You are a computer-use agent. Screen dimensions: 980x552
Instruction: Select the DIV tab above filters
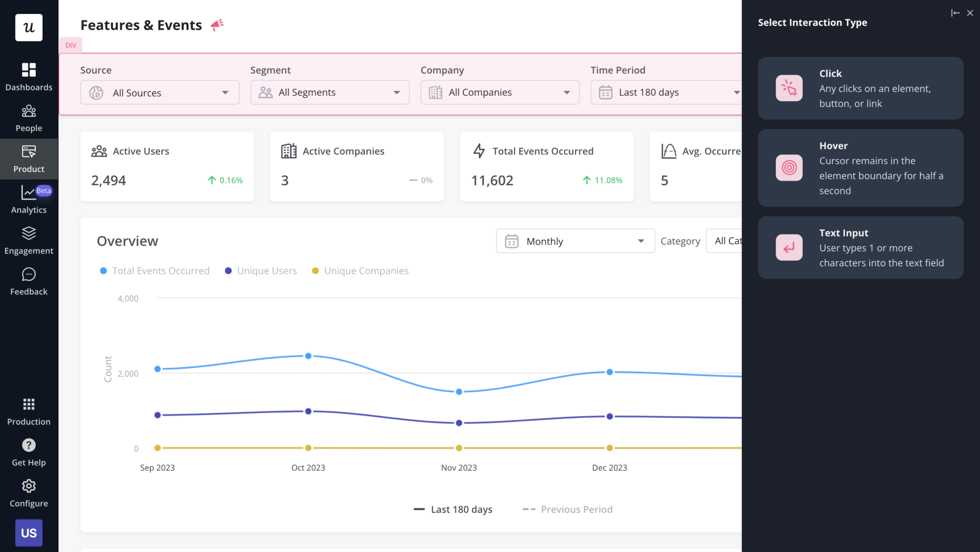click(71, 45)
